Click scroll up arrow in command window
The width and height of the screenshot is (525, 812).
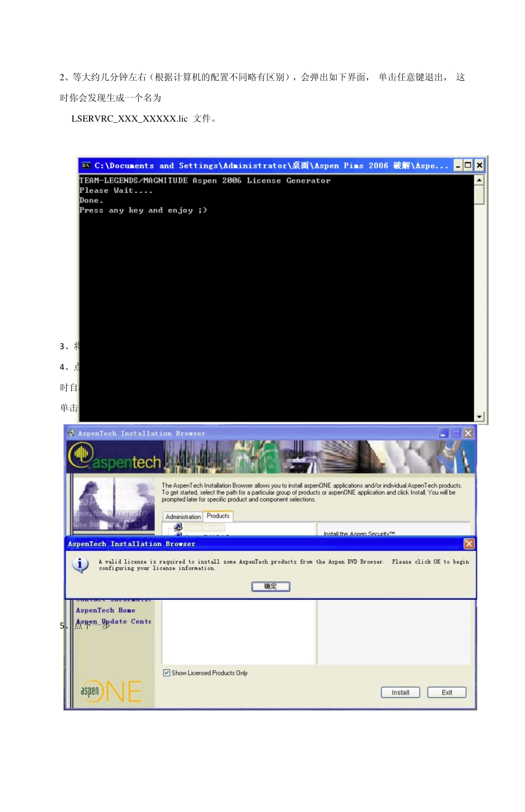tap(479, 180)
